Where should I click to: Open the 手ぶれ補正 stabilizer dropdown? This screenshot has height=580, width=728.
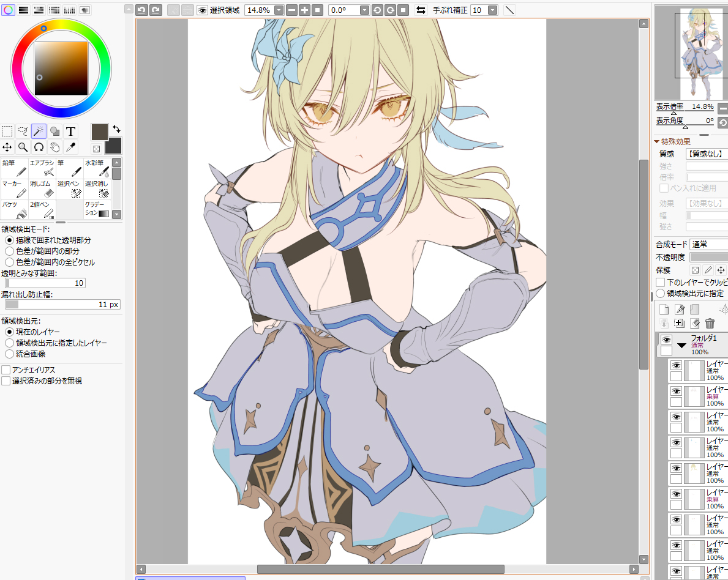pyautogui.click(x=493, y=10)
